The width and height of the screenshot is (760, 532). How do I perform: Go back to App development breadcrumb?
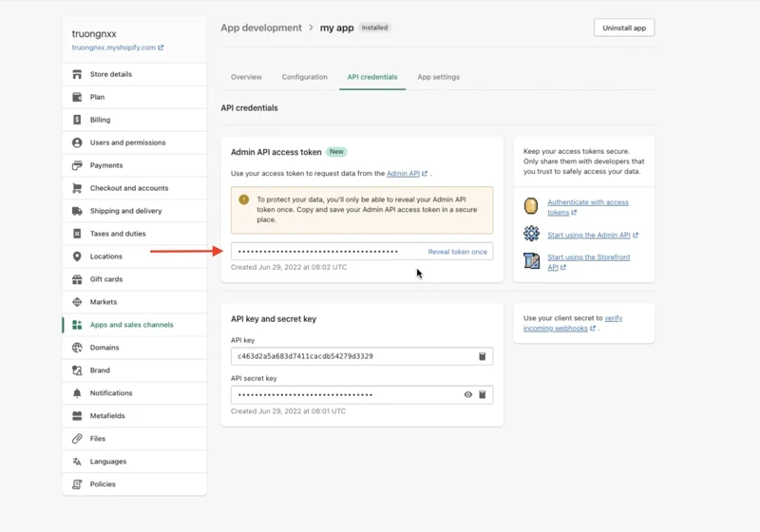(261, 28)
